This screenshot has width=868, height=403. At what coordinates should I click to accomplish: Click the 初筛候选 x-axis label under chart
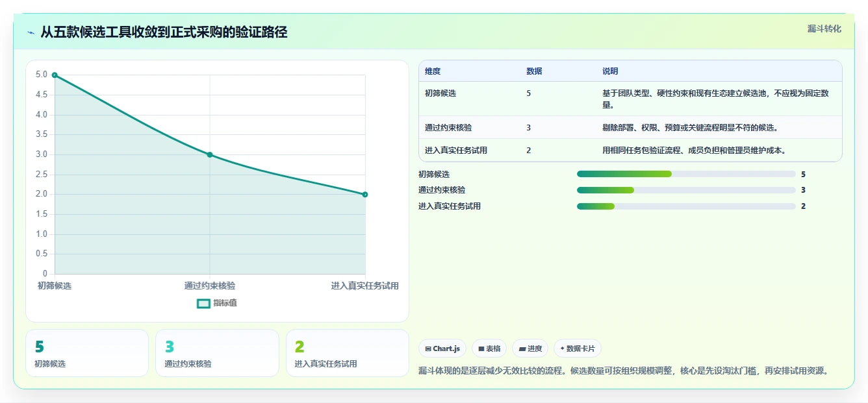pos(55,286)
